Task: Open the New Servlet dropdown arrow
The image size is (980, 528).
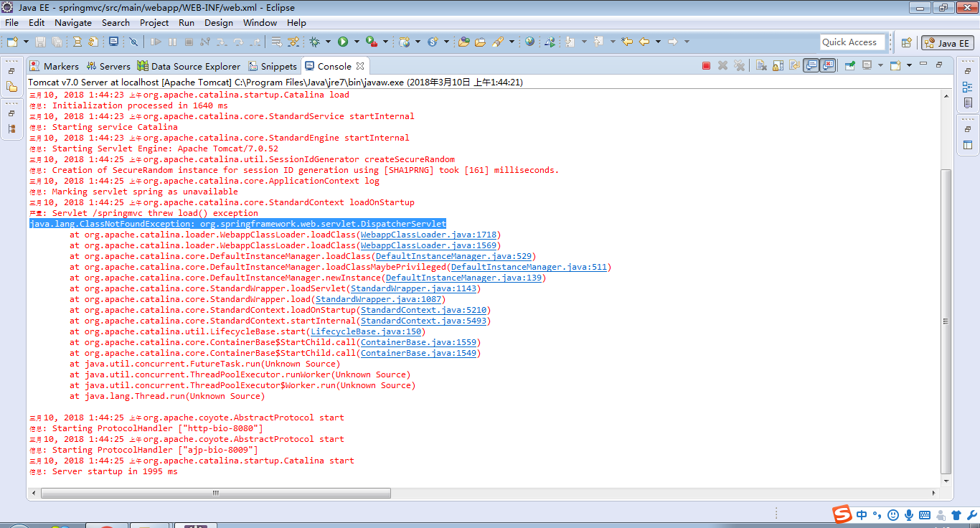Action: coord(446,42)
